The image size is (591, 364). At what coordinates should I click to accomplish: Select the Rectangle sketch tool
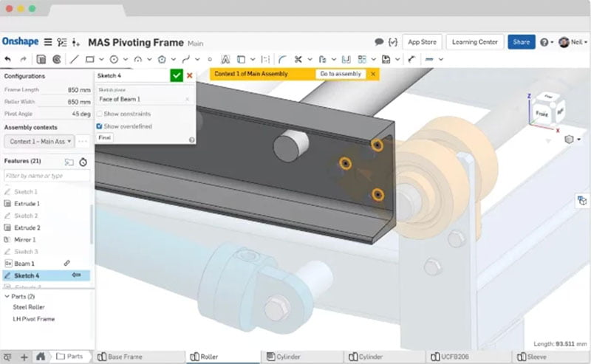[89, 59]
